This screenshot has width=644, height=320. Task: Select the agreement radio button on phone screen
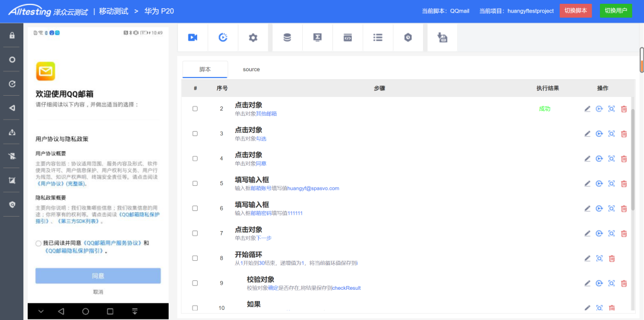pyautogui.click(x=38, y=243)
